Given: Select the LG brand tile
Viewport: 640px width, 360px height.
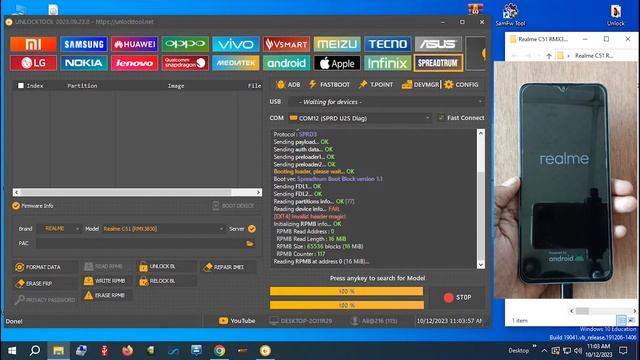Looking at the screenshot, I should click(x=33, y=63).
